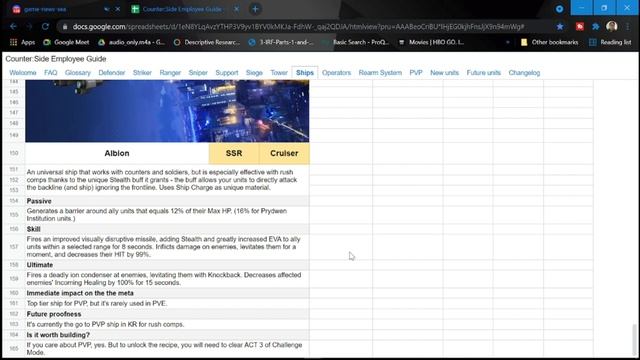Switch to the New units sheet

click(444, 73)
